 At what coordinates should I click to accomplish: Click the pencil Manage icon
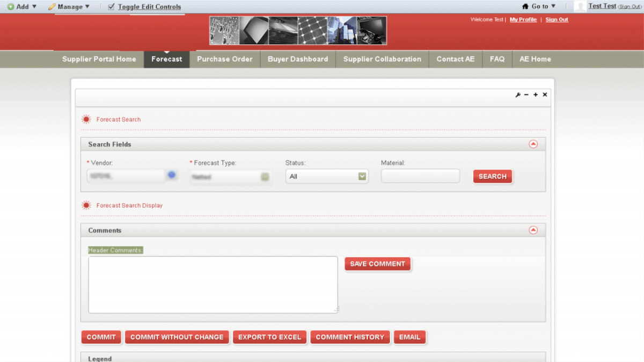(52, 7)
